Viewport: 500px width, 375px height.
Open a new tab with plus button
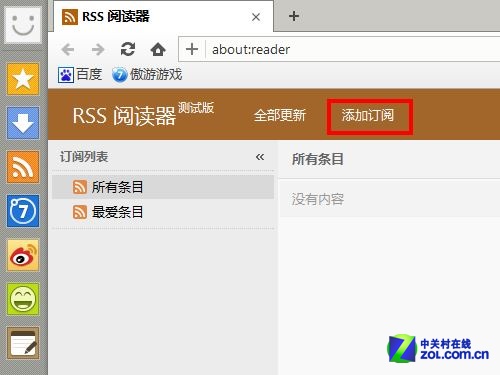point(294,16)
